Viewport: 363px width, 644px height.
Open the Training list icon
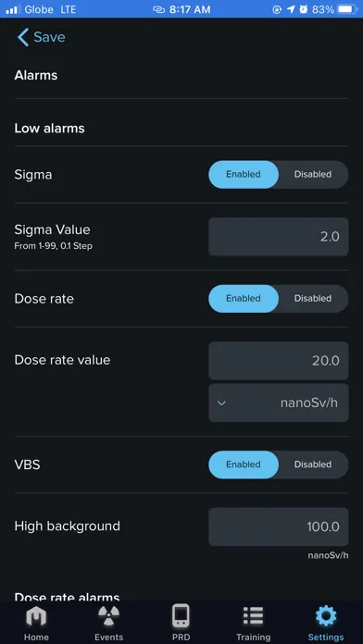point(253,616)
